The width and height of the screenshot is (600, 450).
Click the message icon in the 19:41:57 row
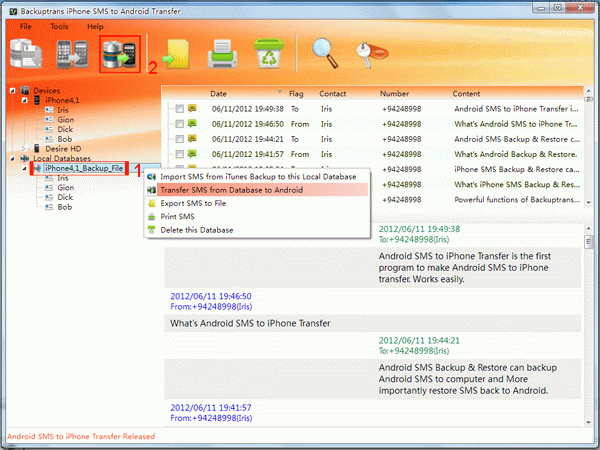tap(192, 154)
